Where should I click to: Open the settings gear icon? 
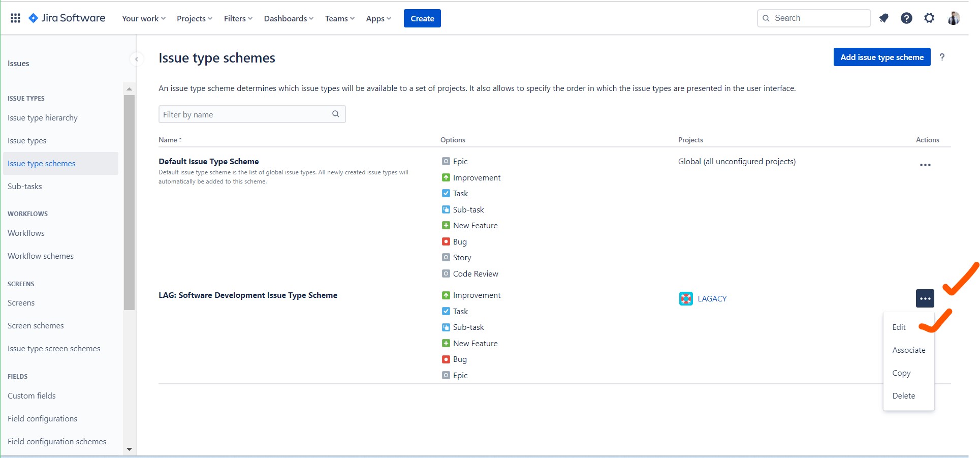click(929, 18)
